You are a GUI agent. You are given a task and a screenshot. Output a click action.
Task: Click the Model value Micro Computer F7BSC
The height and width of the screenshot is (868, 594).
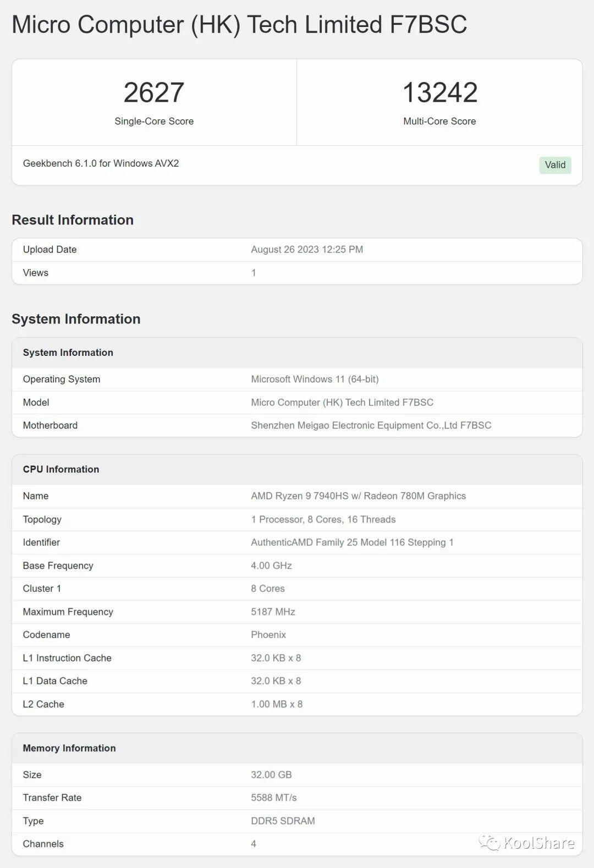tap(342, 402)
